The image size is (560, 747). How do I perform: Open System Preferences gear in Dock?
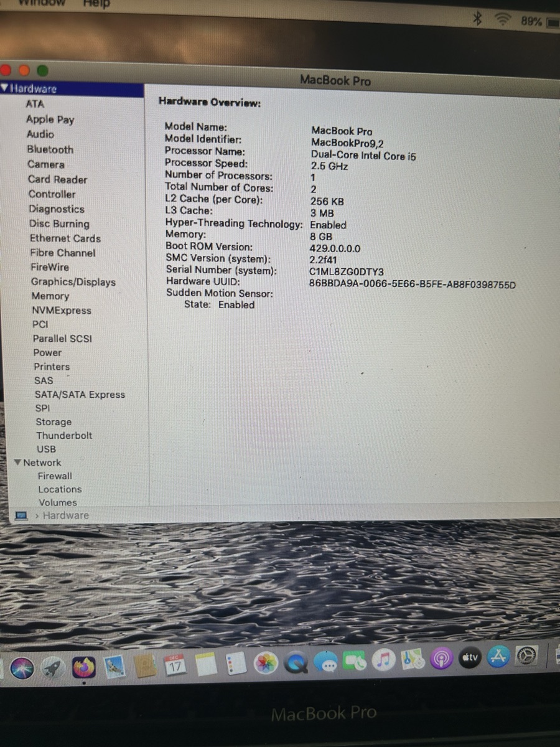tap(527, 655)
